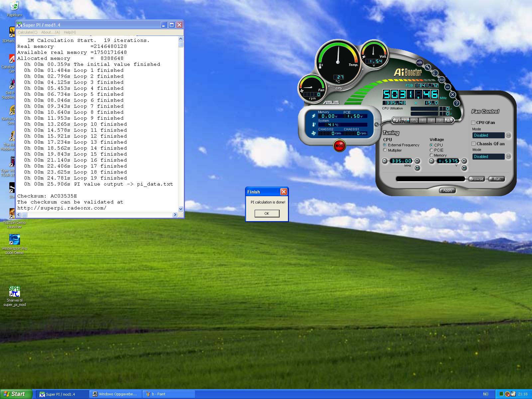Close the Finish dialog with X
This screenshot has width=532, height=399.
click(x=284, y=192)
